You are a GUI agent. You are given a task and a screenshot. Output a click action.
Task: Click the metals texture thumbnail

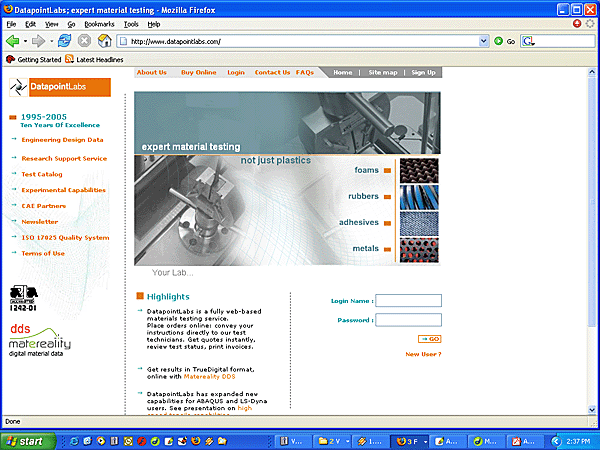[419, 250]
